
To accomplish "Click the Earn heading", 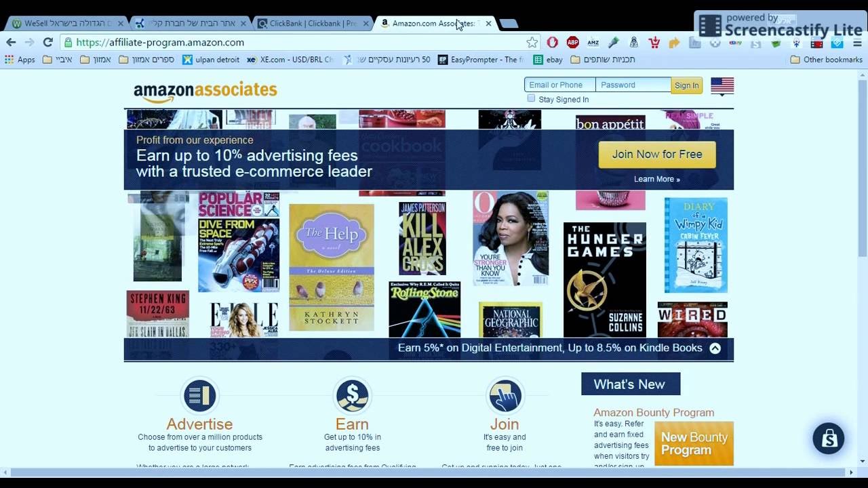I will pos(352,424).
